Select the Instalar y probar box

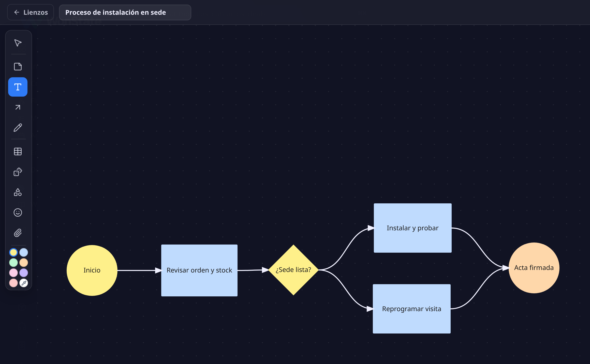(x=413, y=228)
